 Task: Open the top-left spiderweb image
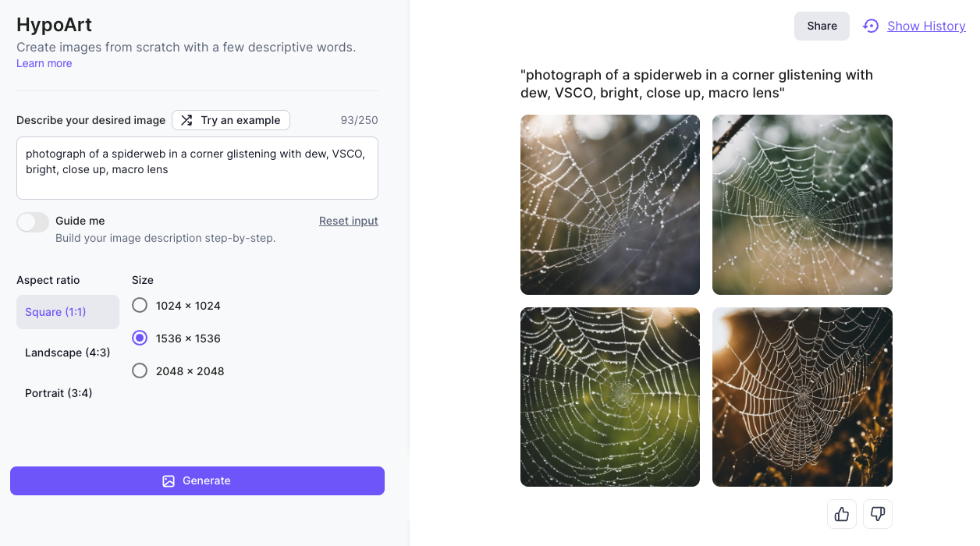click(x=610, y=204)
